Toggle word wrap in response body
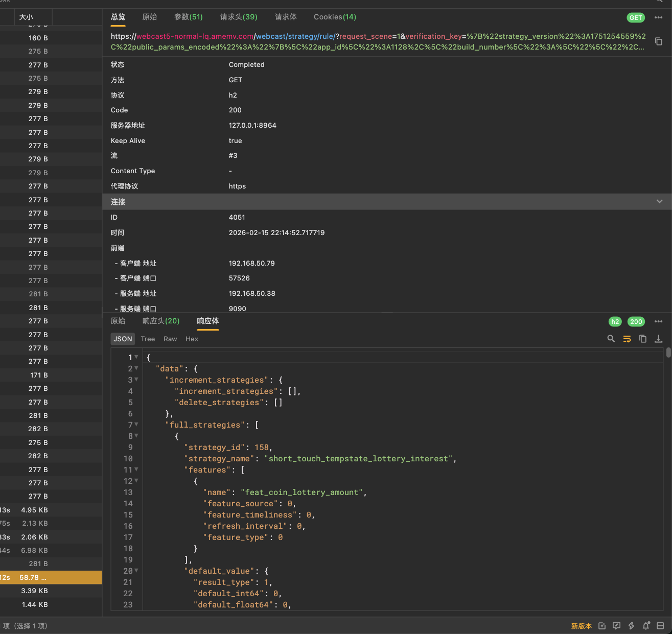672x634 pixels. pyautogui.click(x=627, y=339)
